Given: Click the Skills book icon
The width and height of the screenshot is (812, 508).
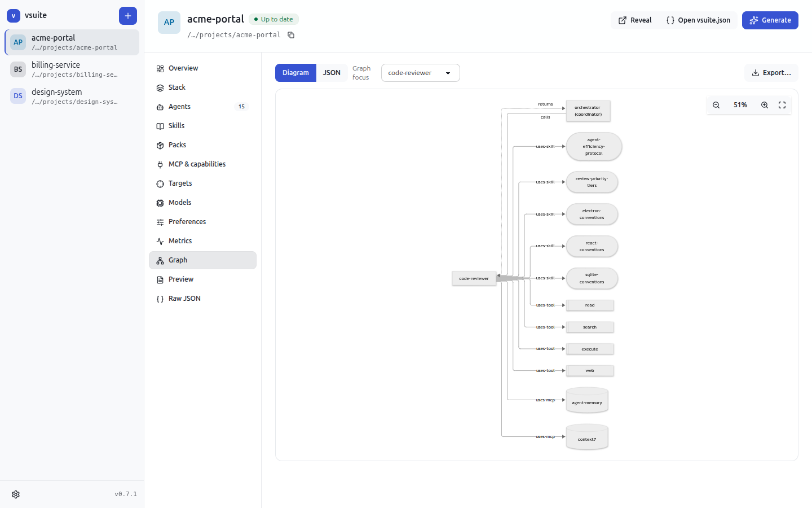Looking at the screenshot, I should tap(160, 126).
